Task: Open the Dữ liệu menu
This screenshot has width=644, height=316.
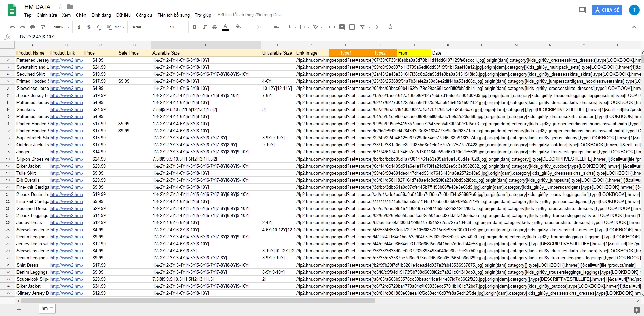Action: point(124,15)
